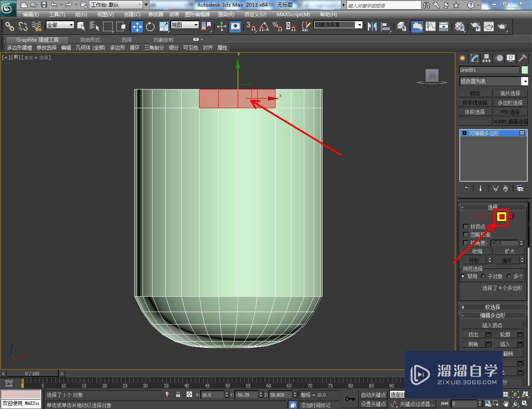Toggle the selection lock padlock
Image resolution: width=532 pixels, height=409 pixels.
(x=178, y=394)
